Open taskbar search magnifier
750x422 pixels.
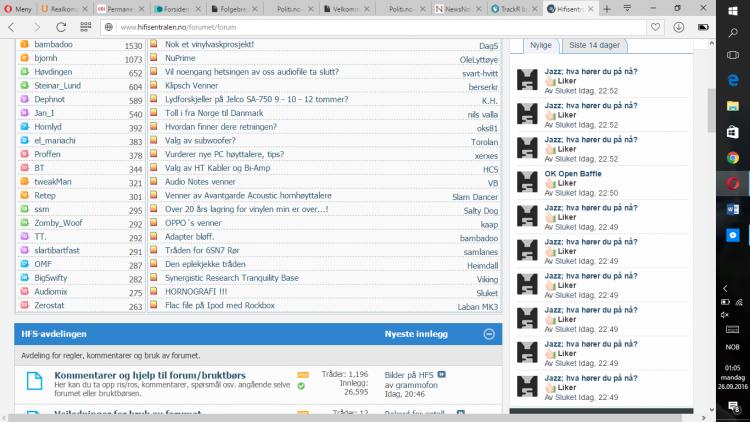733,33
